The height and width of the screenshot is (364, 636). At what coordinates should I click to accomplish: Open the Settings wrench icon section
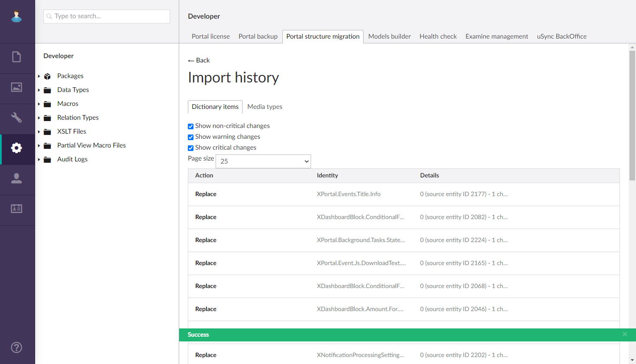click(16, 118)
